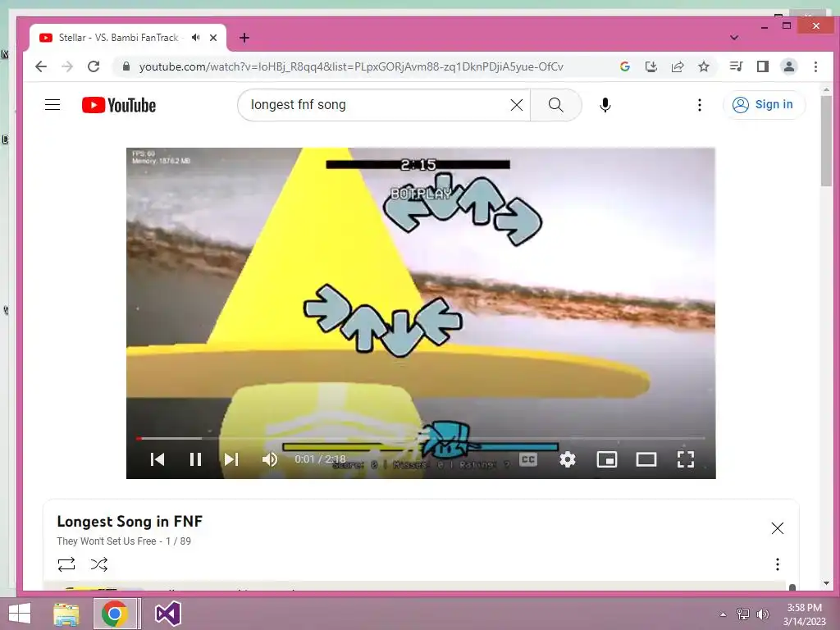
Task: Open the tab search dropdown chevron
Action: click(x=734, y=38)
